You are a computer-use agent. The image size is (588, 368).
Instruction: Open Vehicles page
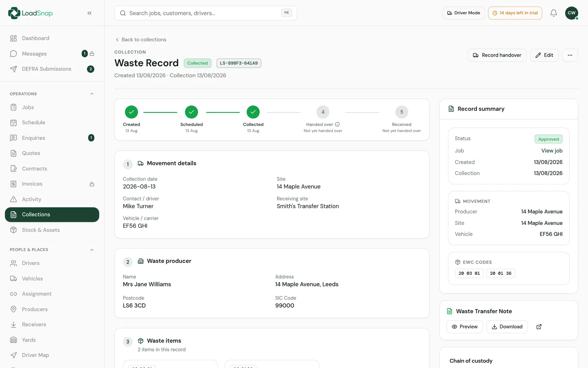[52, 279]
